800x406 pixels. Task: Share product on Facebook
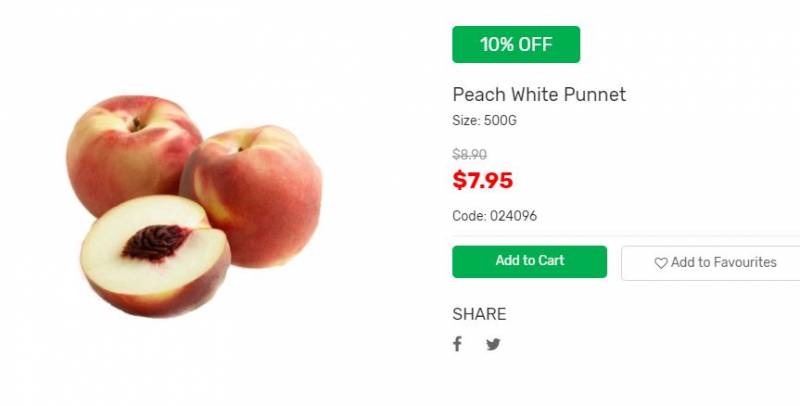457,344
